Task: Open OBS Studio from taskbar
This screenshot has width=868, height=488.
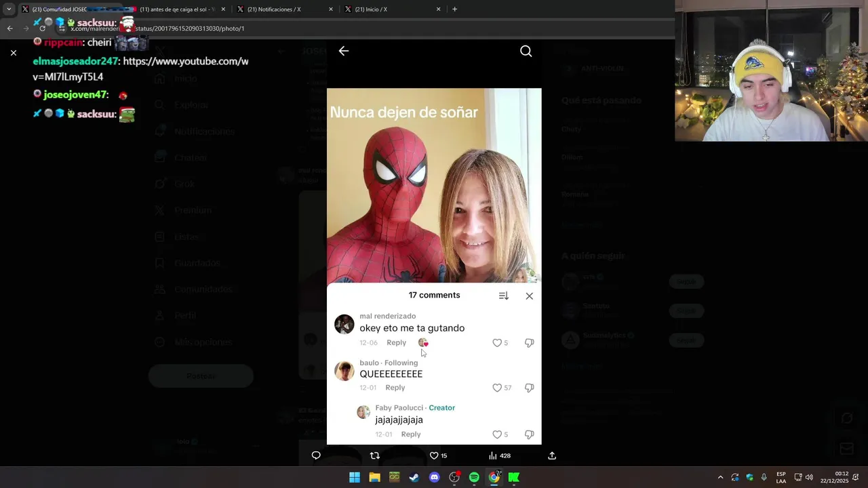Action: 454,477
